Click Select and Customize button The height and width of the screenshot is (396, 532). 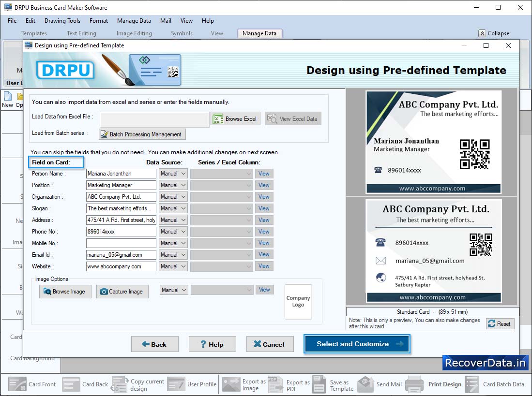[357, 344]
